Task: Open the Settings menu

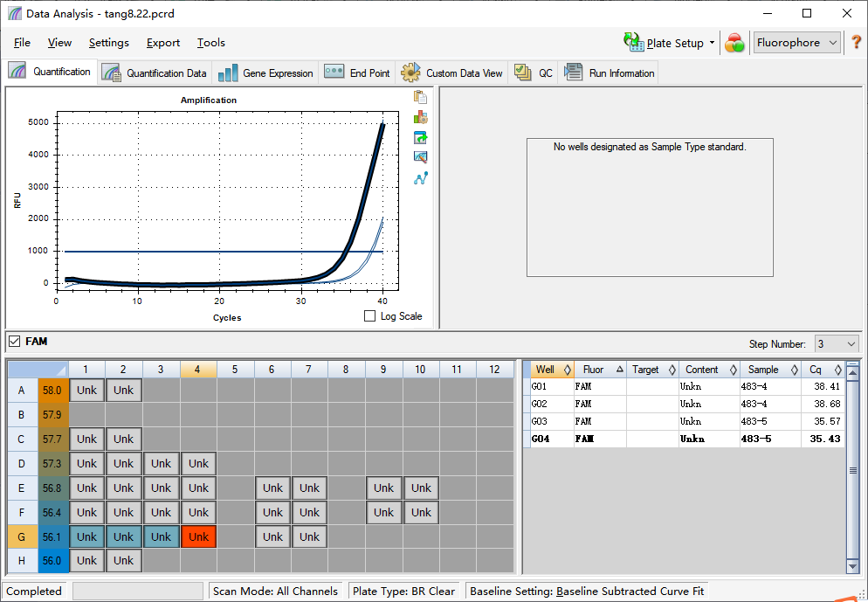Action: 108,43
